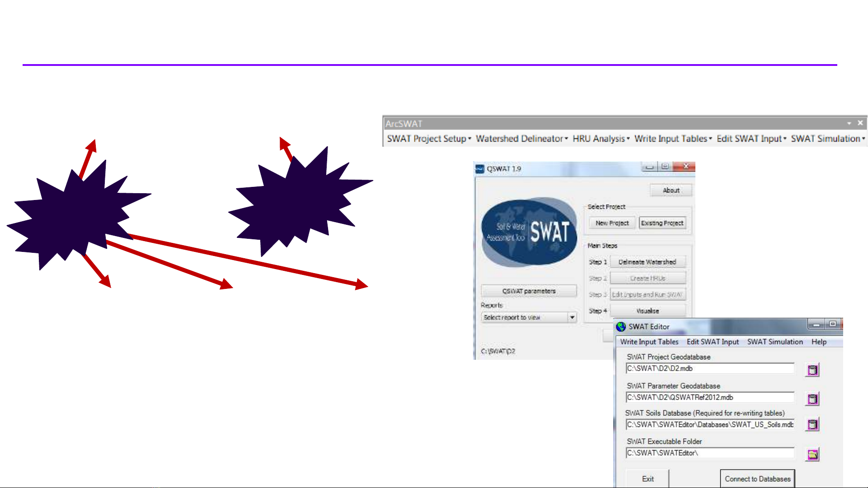Click Delineate Watershed step 1 button
The image size is (868, 488).
[x=647, y=262]
